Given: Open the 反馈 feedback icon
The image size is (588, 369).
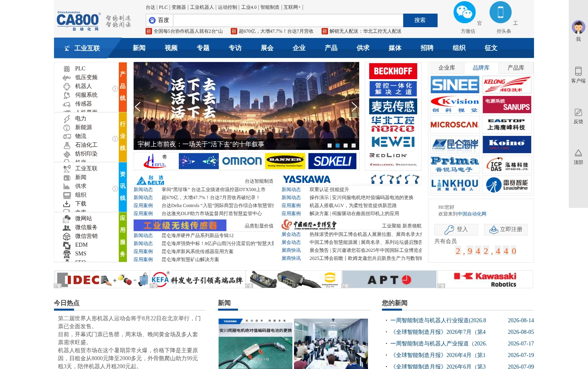Looking at the screenshot, I should coord(578,112).
